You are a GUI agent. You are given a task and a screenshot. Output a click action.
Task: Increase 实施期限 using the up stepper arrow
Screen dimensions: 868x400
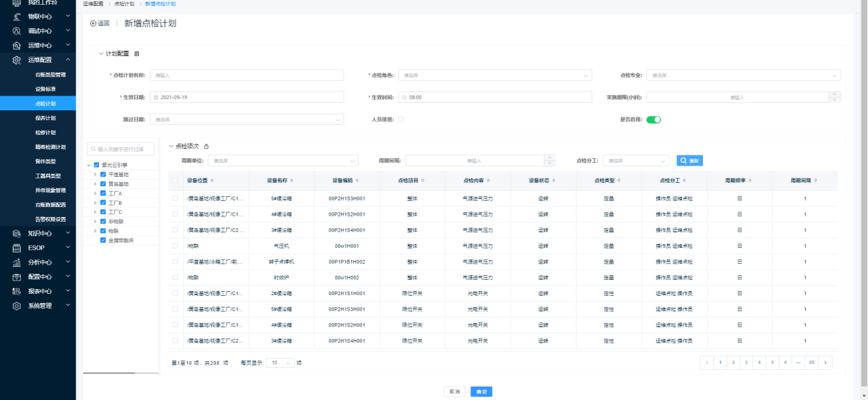pyautogui.click(x=835, y=94)
